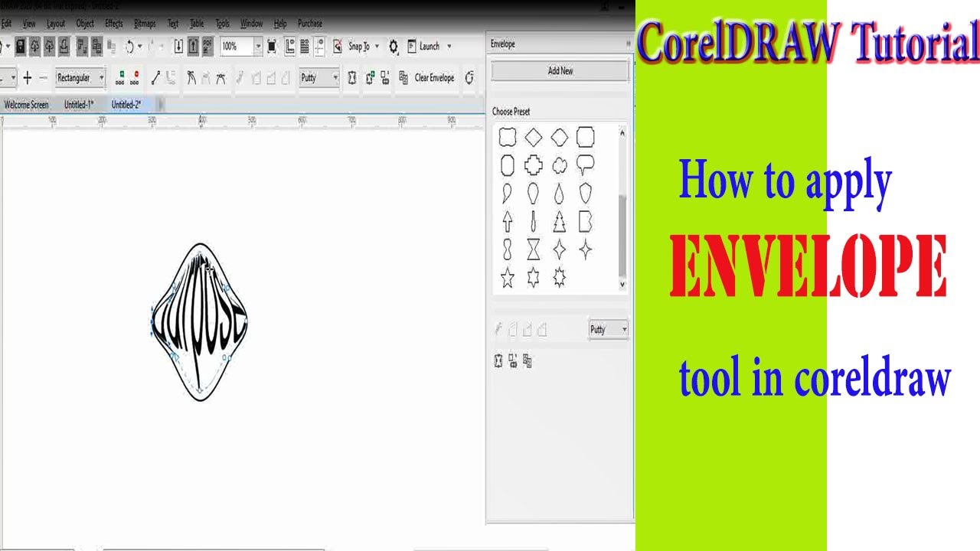This screenshot has height=551, width=980.
Task: Switch to the Welcome Screen tab
Action: [x=26, y=105]
